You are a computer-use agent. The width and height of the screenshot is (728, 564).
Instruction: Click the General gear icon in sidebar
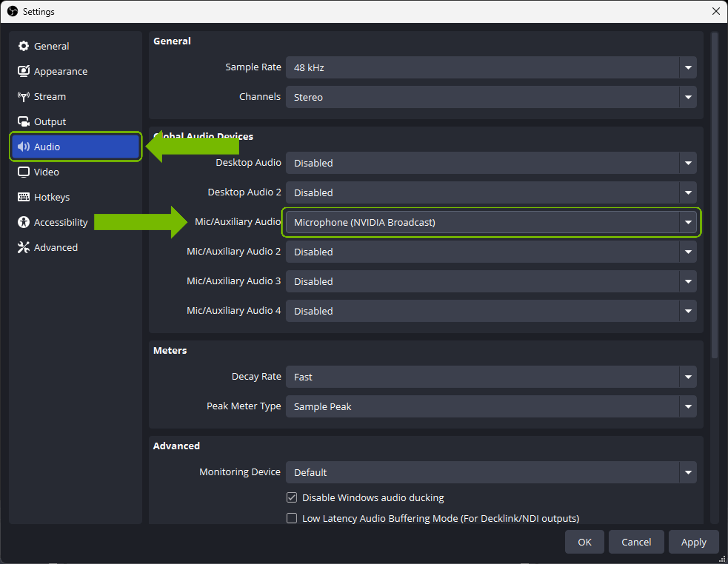(x=23, y=46)
